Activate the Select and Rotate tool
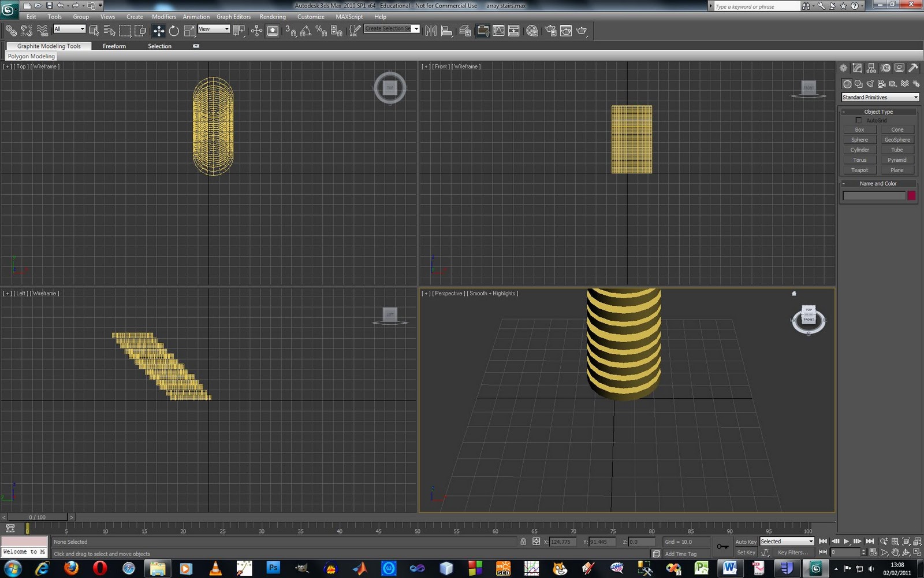924x578 pixels. tap(174, 31)
